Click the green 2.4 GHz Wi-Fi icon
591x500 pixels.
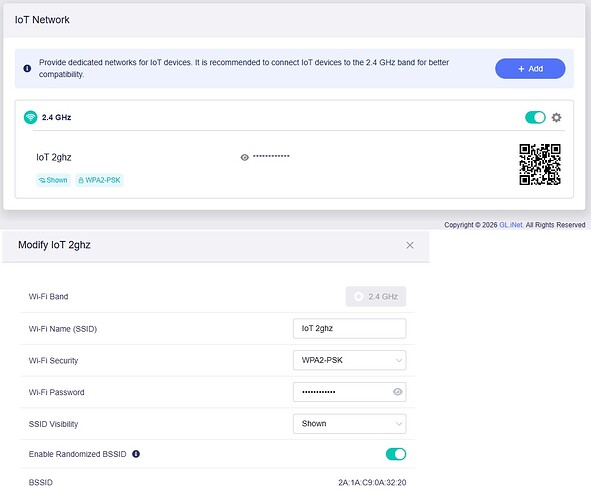(x=31, y=117)
